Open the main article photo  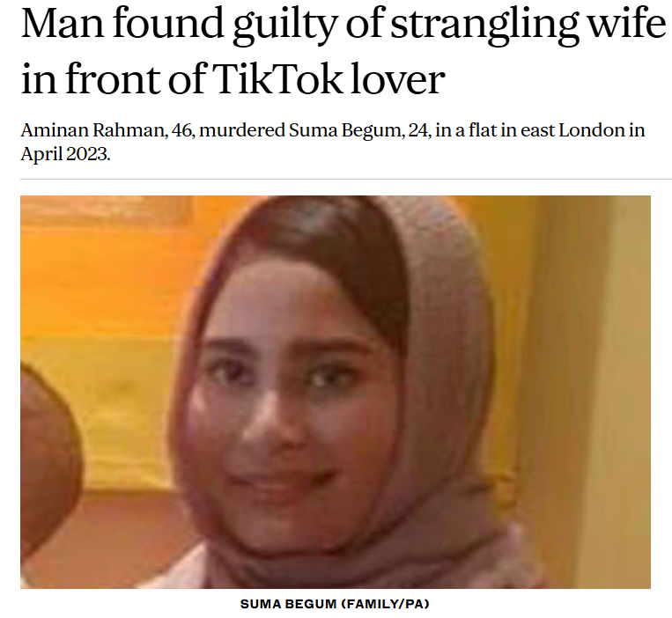[x=336, y=392]
